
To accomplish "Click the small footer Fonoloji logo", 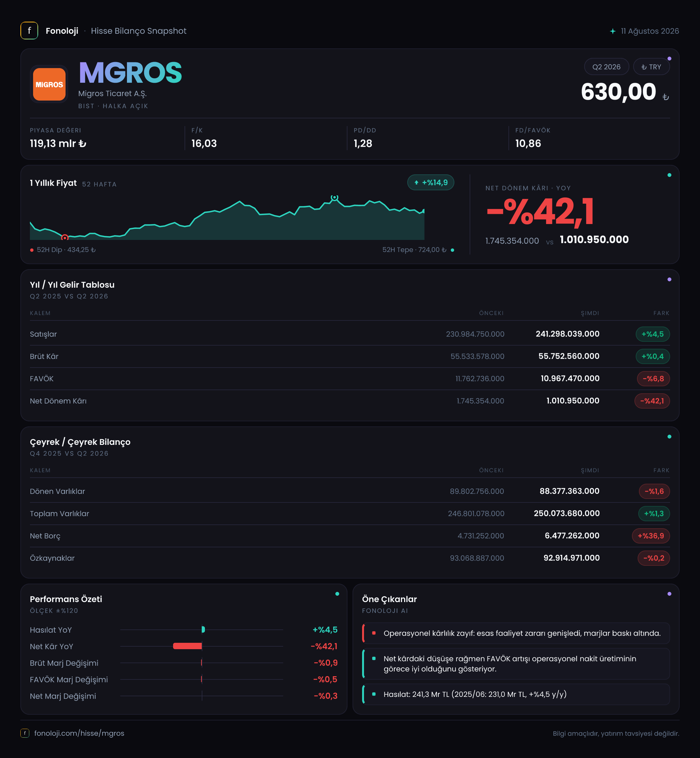I will 24,733.
